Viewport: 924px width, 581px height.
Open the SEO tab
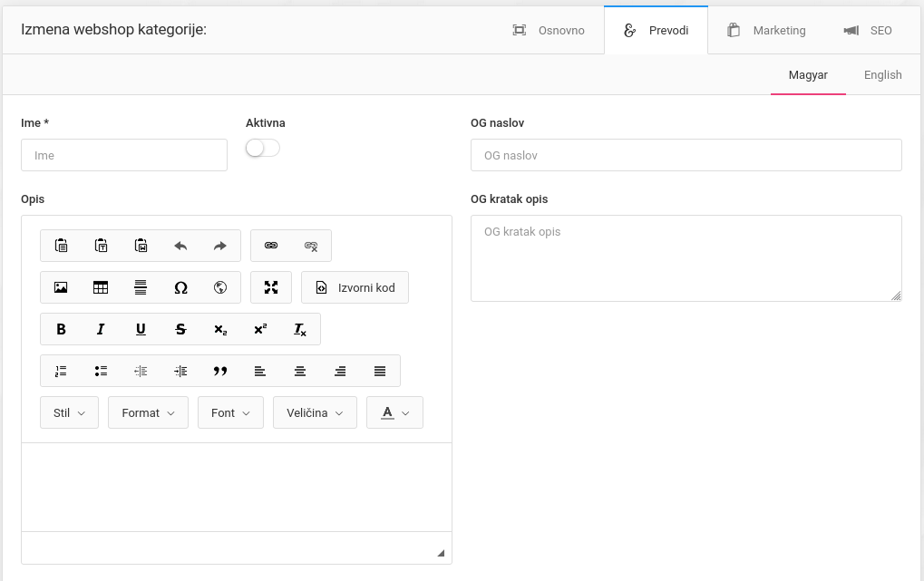pyautogui.click(x=868, y=31)
